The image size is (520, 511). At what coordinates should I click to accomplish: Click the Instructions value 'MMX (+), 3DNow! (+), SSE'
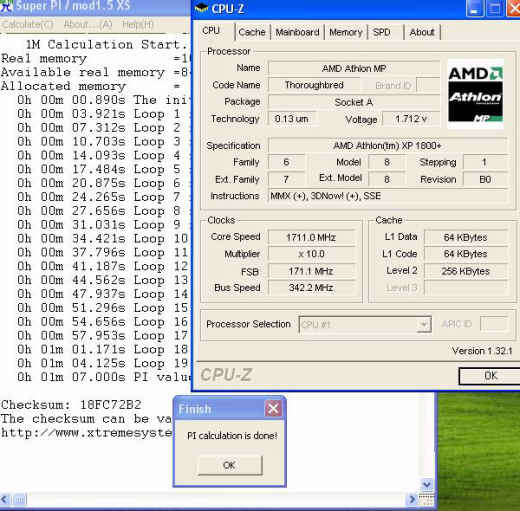pos(388,196)
